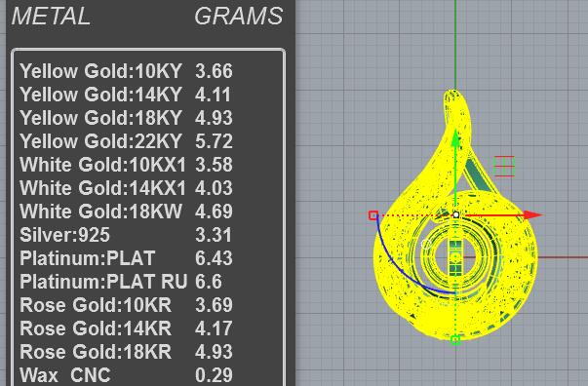Click the red scale handle square
This screenshot has width=588, height=386.
(373, 215)
